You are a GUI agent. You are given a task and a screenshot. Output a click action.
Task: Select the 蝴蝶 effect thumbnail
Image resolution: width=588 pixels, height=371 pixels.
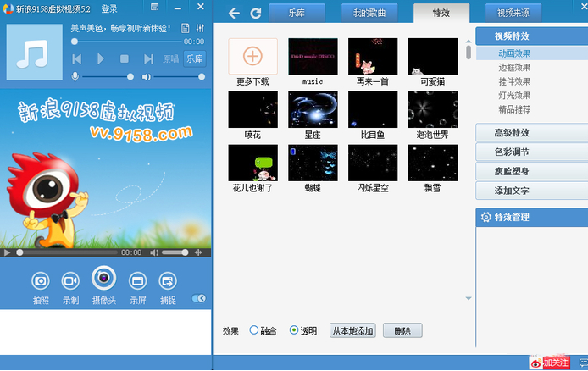[313, 163]
